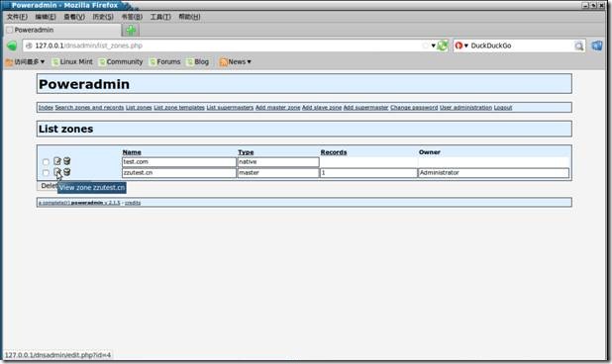Open the Community bookmark

tap(121, 62)
